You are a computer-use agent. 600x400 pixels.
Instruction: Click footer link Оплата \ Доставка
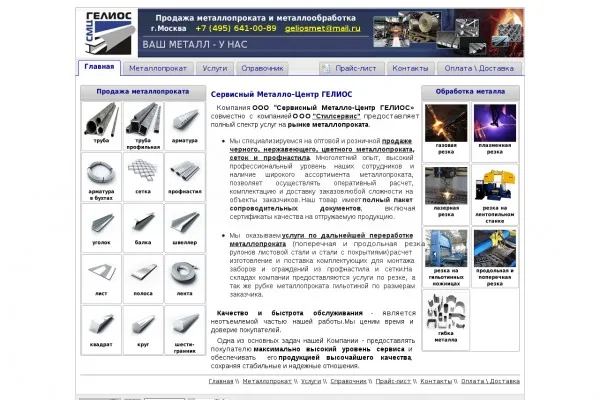click(x=490, y=381)
